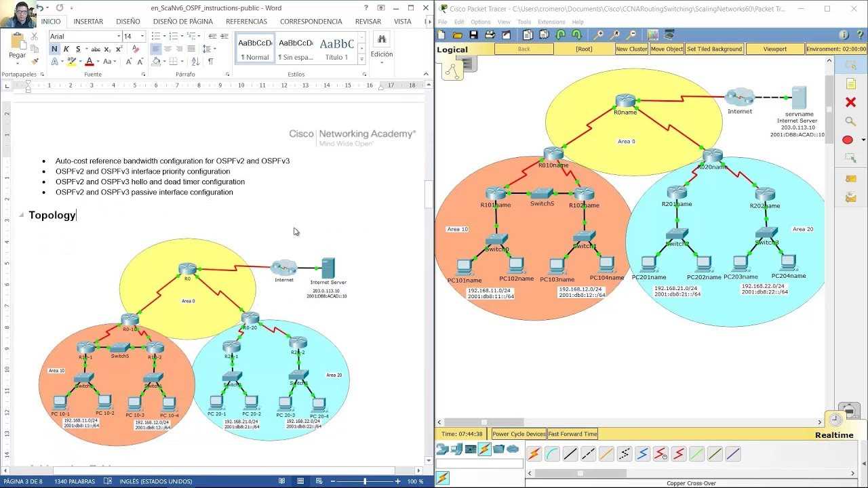Toggle justified text alignment in Word
Viewport: 868px width, 488px height.
191,49
